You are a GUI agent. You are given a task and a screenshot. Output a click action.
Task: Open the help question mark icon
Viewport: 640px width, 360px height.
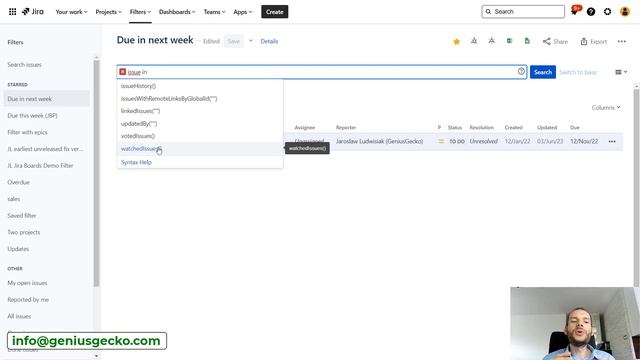tap(591, 12)
